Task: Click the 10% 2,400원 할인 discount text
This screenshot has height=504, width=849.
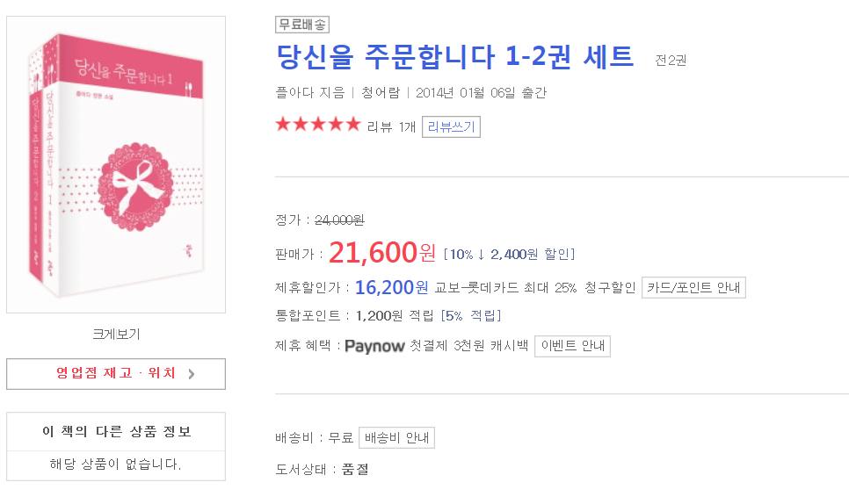Action: (510, 255)
